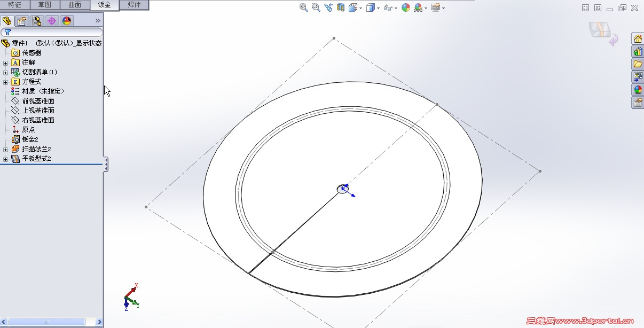Switch to the ConfigurationManager panel tab
The image size is (644, 328).
coord(37,21)
